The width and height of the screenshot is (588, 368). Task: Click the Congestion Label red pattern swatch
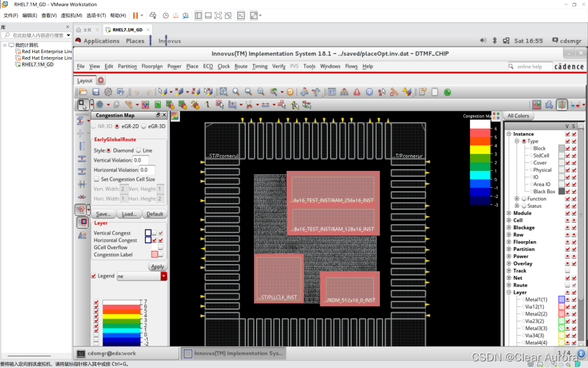(x=154, y=254)
